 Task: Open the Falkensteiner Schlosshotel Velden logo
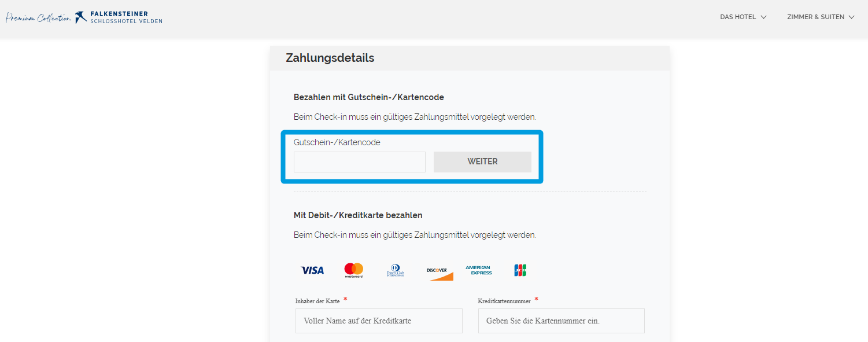click(119, 17)
